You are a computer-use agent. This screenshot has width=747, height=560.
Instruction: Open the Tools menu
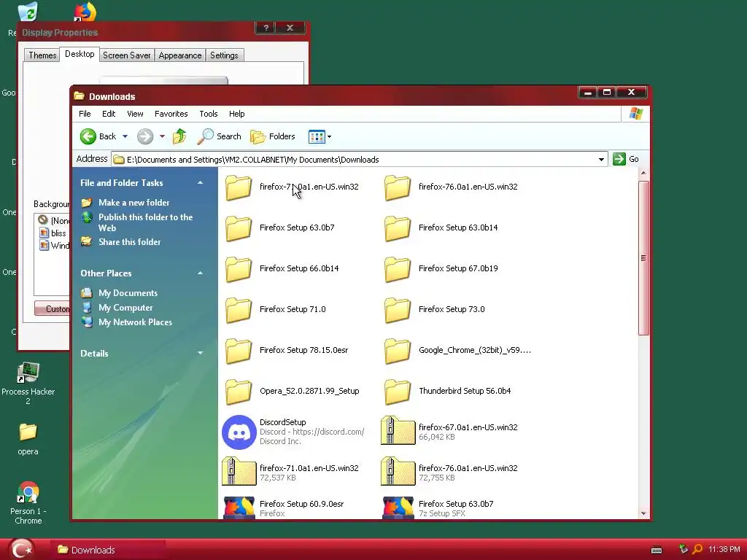point(208,114)
